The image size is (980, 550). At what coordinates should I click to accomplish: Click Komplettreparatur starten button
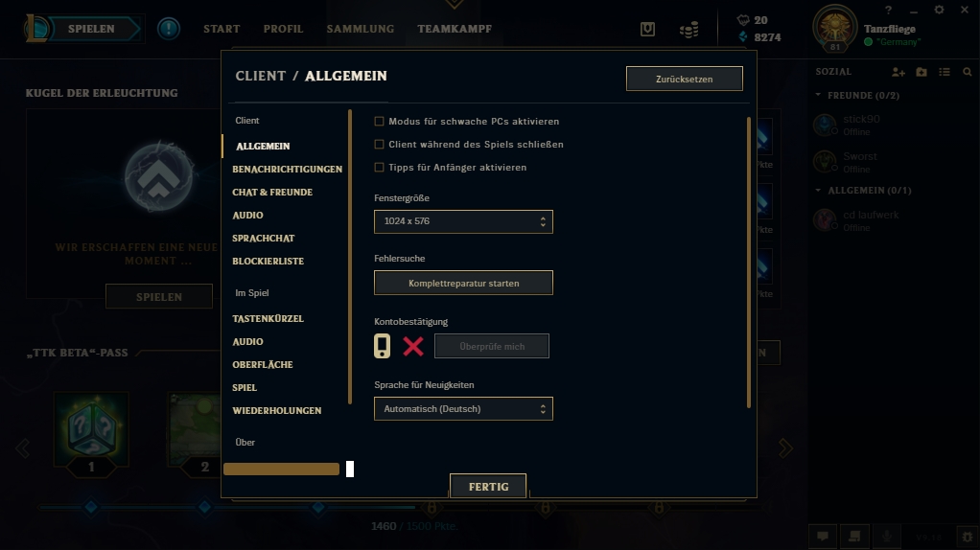click(463, 283)
